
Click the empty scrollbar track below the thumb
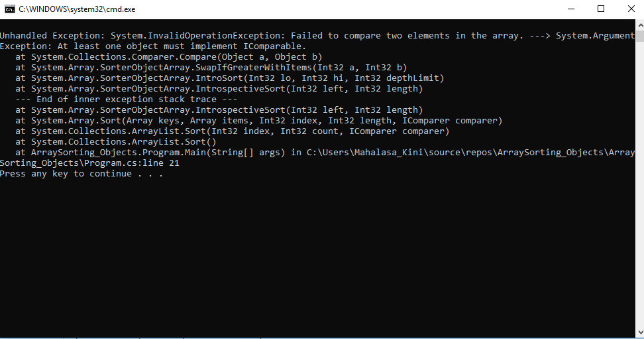pyautogui.click(x=640, y=184)
